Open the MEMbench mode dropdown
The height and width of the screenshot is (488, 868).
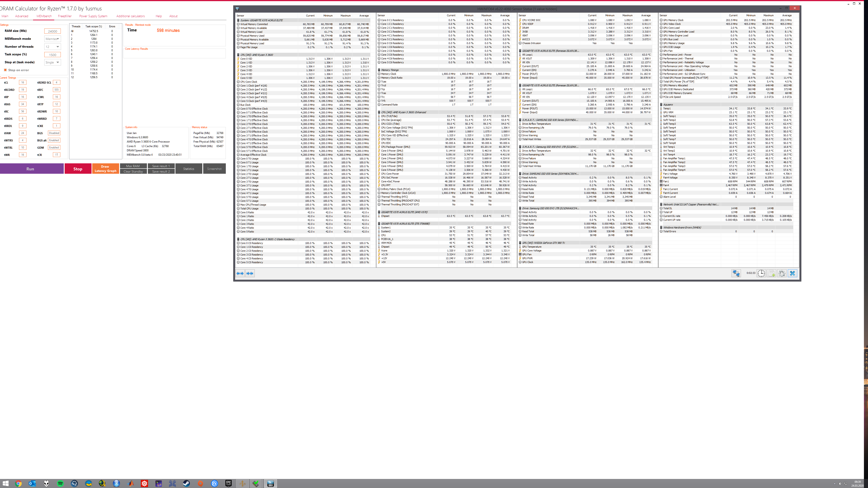coord(53,39)
